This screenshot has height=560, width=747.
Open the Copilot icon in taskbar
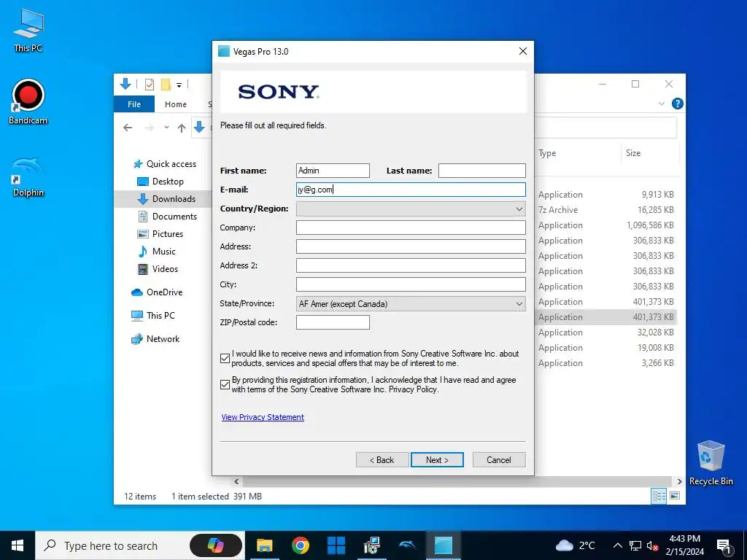click(216, 545)
